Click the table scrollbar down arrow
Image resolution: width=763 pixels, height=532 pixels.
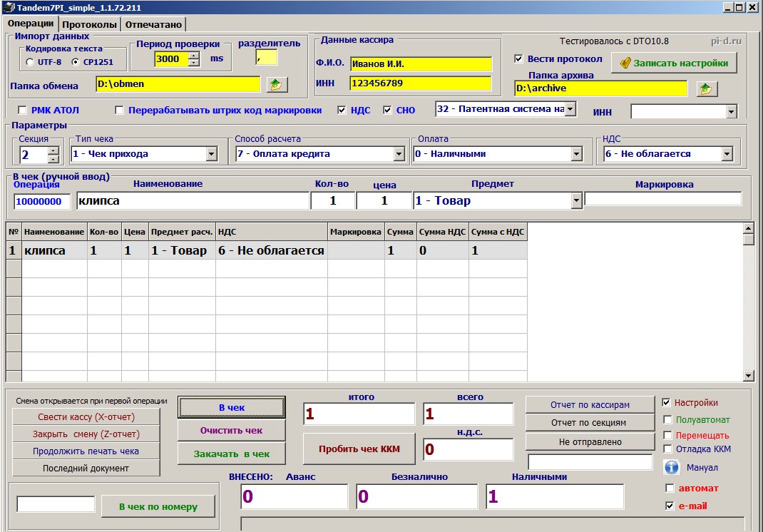(749, 375)
